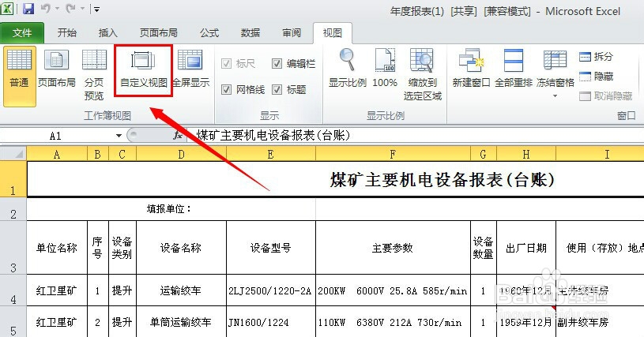Undo the last action via quick access toolbar
The width and height of the screenshot is (644, 337).
pos(45,9)
